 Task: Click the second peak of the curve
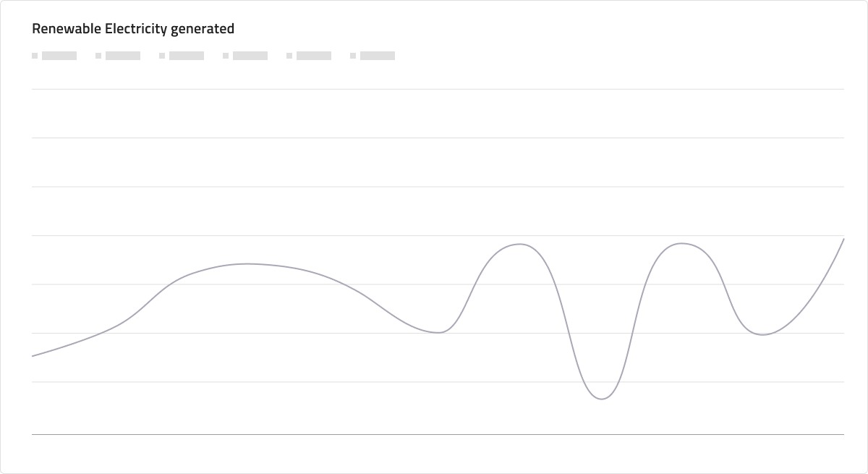coord(520,244)
